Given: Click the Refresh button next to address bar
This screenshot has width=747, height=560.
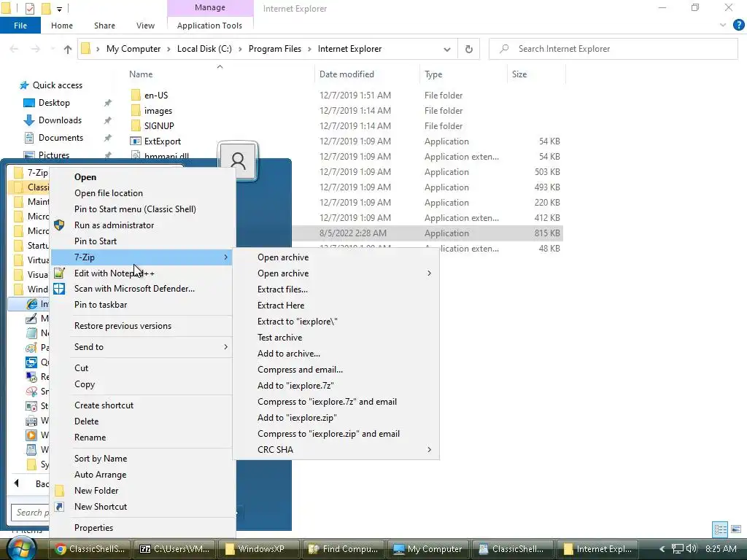Looking at the screenshot, I should coord(469,49).
